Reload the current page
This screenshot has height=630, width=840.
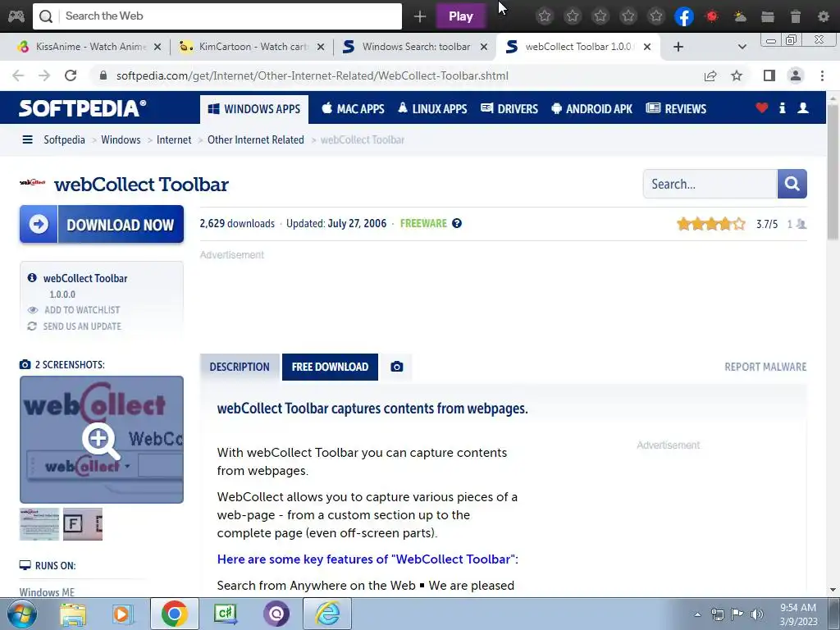point(71,75)
